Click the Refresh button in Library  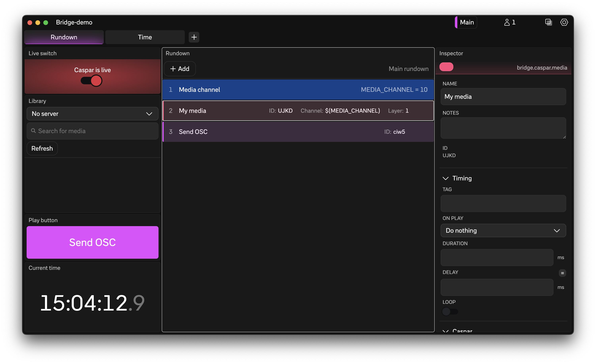click(42, 148)
